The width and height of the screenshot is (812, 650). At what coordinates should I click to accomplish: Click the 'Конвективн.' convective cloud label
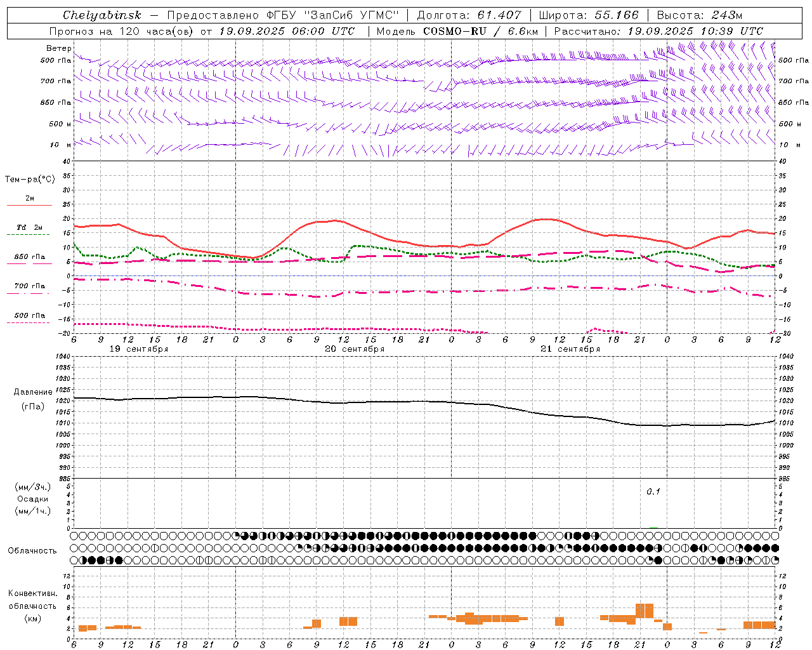(33, 594)
